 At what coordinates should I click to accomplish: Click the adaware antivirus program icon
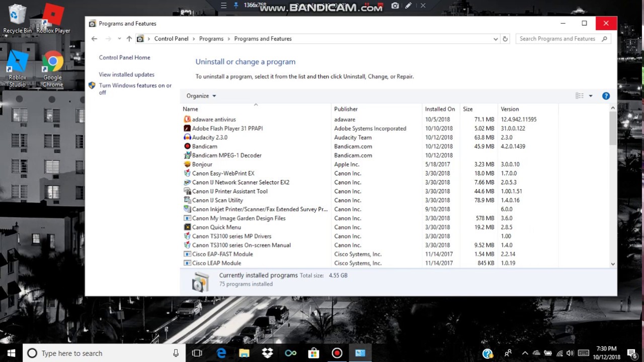tap(187, 120)
